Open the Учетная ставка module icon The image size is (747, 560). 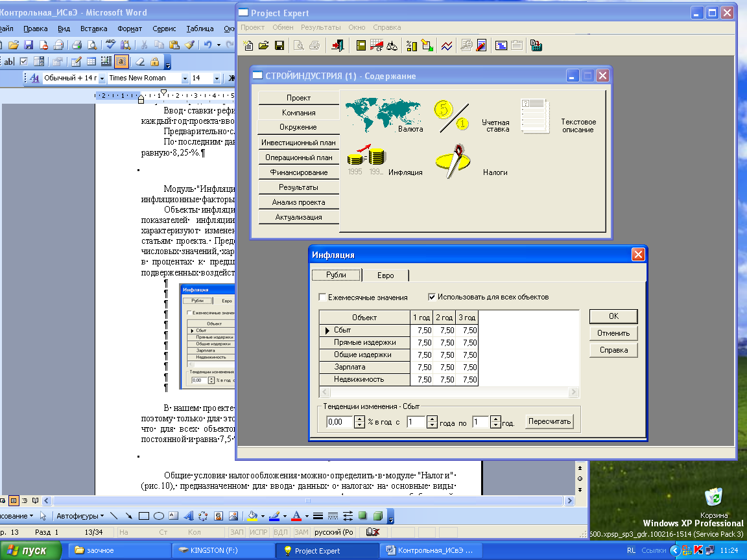tap(452, 117)
